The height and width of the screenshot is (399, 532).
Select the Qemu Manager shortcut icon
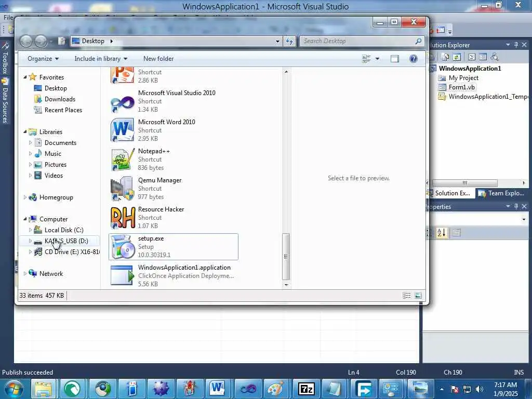(x=123, y=189)
